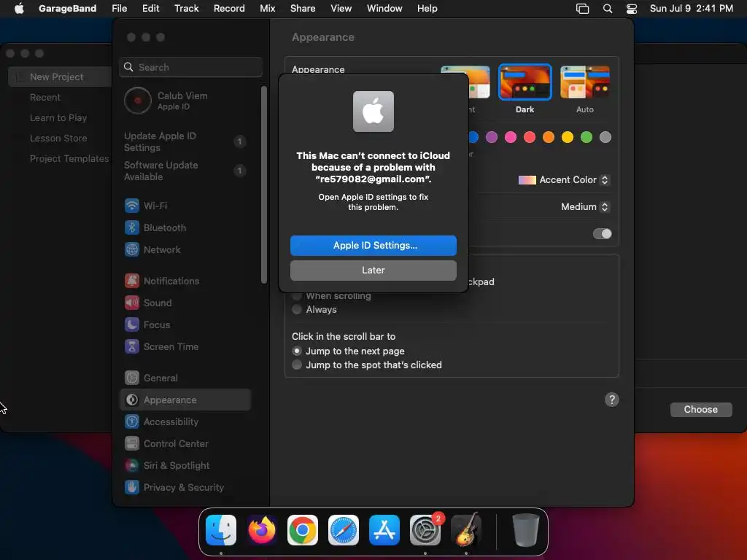Open Control Center in the menu bar
Image resolution: width=747 pixels, height=560 pixels.
(x=632, y=9)
